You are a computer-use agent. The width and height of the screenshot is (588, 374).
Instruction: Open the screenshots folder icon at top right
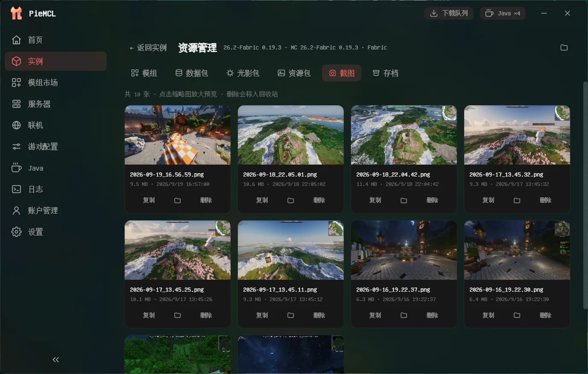click(564, 47)
